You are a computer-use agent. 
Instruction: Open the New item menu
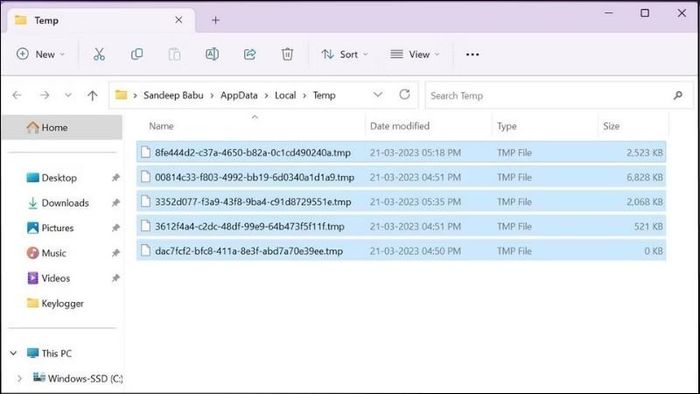(41, 54)
